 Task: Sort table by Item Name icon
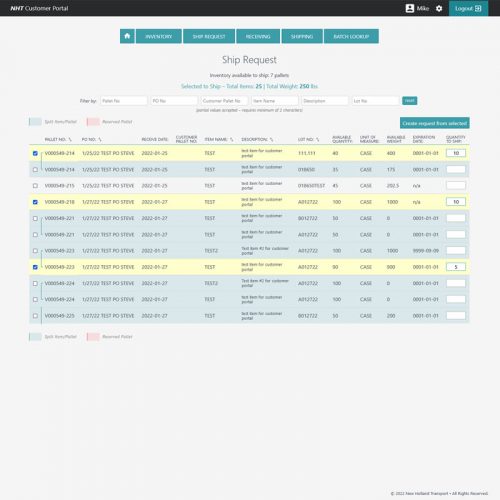231,139
